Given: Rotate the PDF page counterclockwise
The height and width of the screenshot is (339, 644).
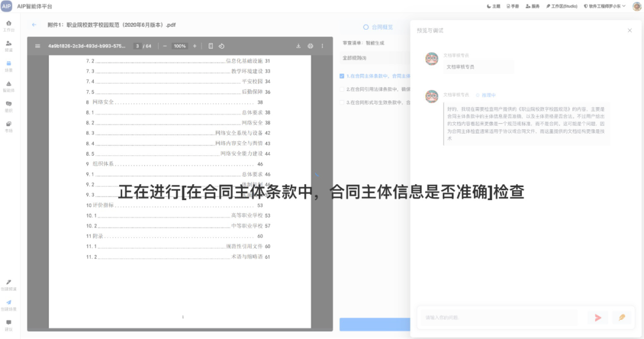Looking at the screenshot, I should coord(221,46).
